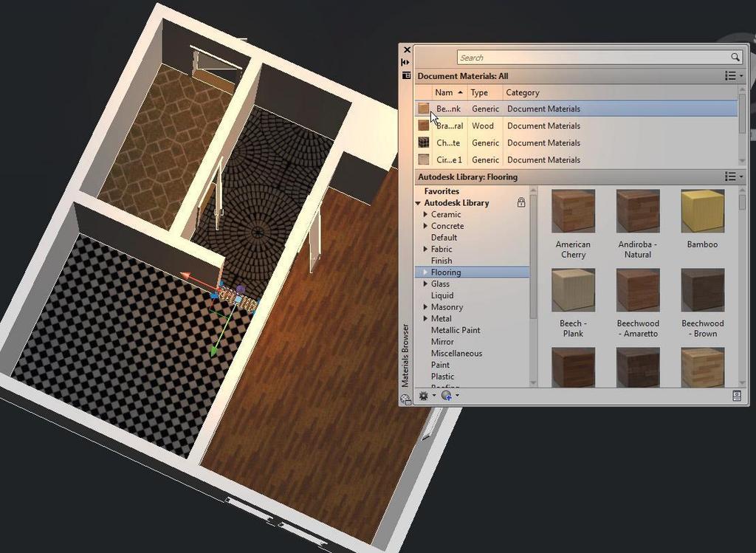
Task: Expand the Concrete category arrow
Action: (x=425, y=226)
